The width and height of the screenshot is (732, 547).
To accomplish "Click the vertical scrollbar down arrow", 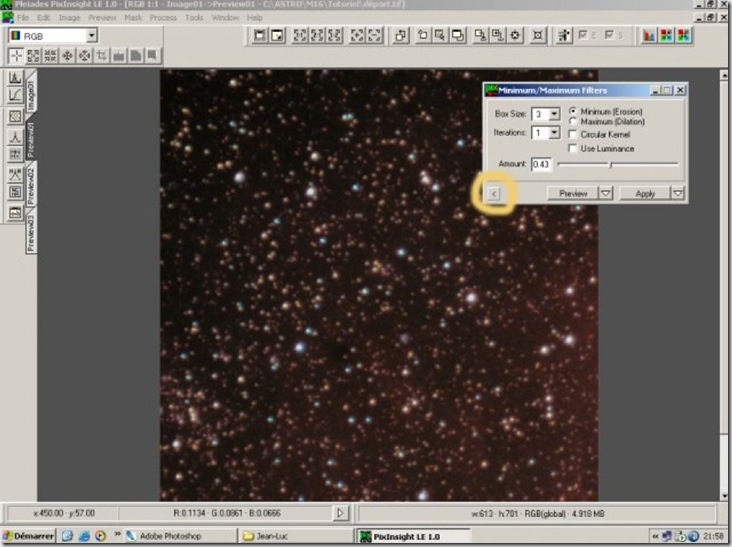I will 724,496.
